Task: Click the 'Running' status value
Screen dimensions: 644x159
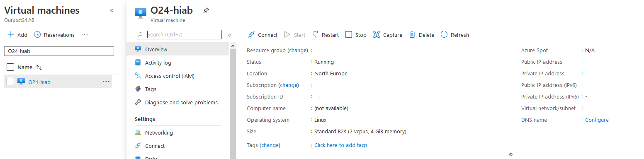Action: click(324, 62)
